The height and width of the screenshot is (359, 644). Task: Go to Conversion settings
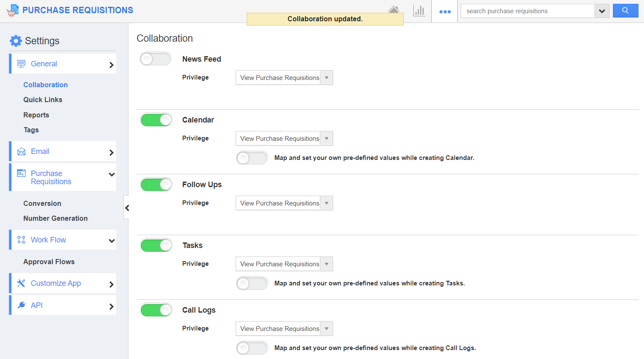42,203
